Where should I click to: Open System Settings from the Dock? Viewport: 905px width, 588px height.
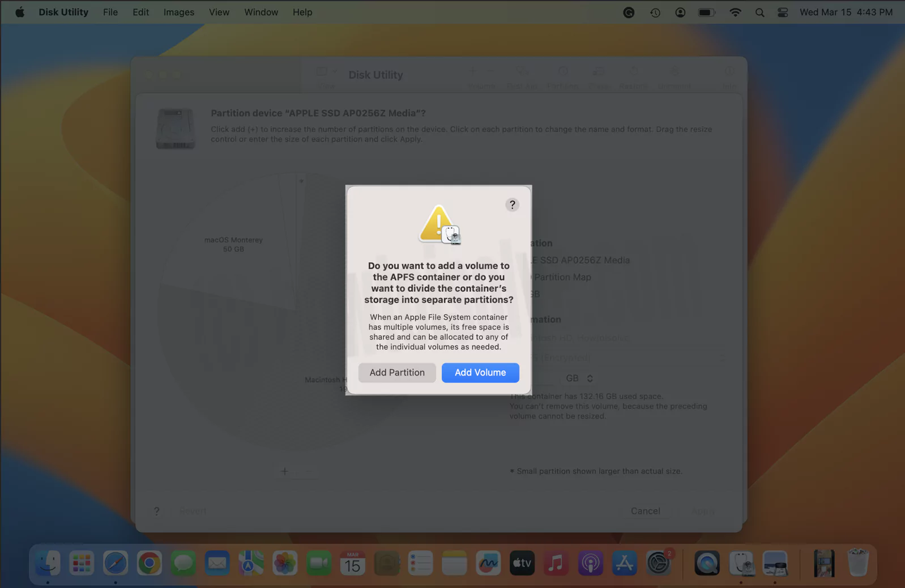point(658,564)
